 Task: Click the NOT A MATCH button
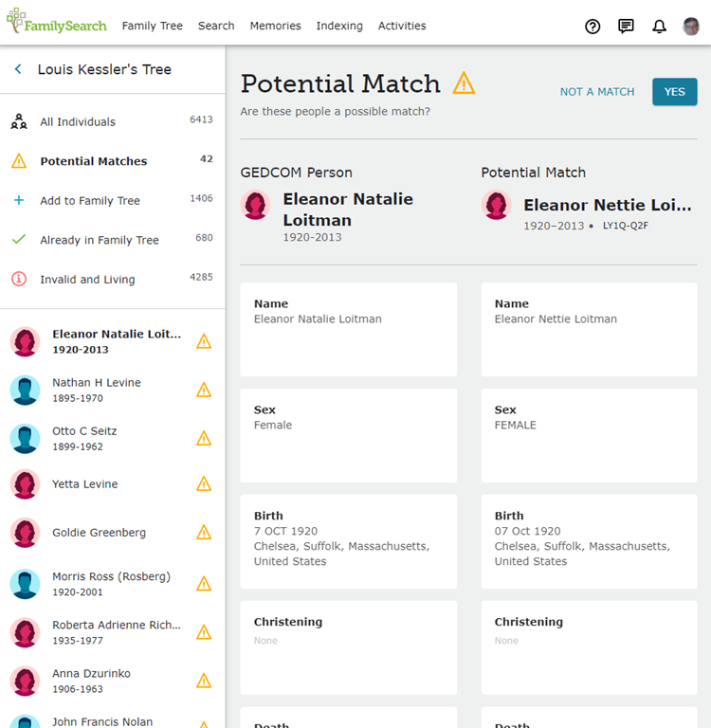[597, 92]
